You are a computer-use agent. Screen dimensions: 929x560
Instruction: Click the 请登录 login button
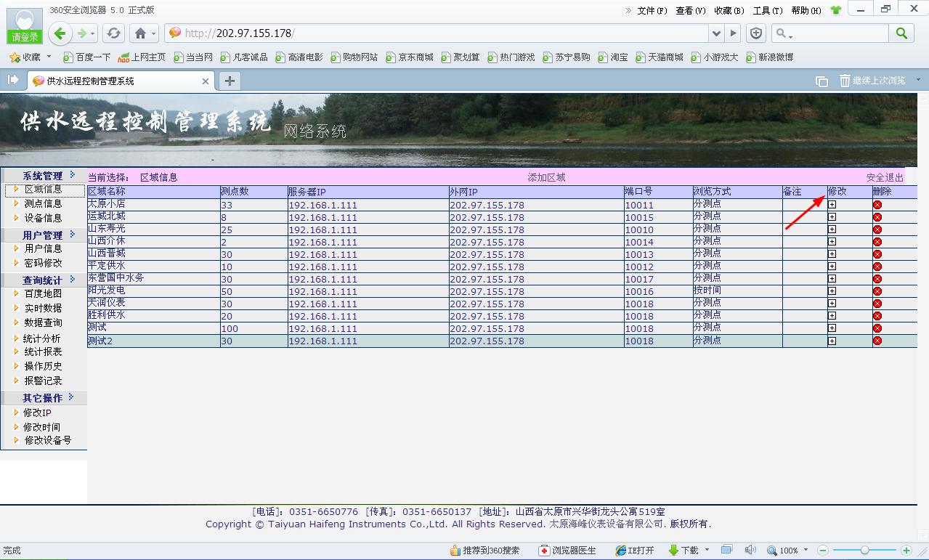click(x=25, y=37)
